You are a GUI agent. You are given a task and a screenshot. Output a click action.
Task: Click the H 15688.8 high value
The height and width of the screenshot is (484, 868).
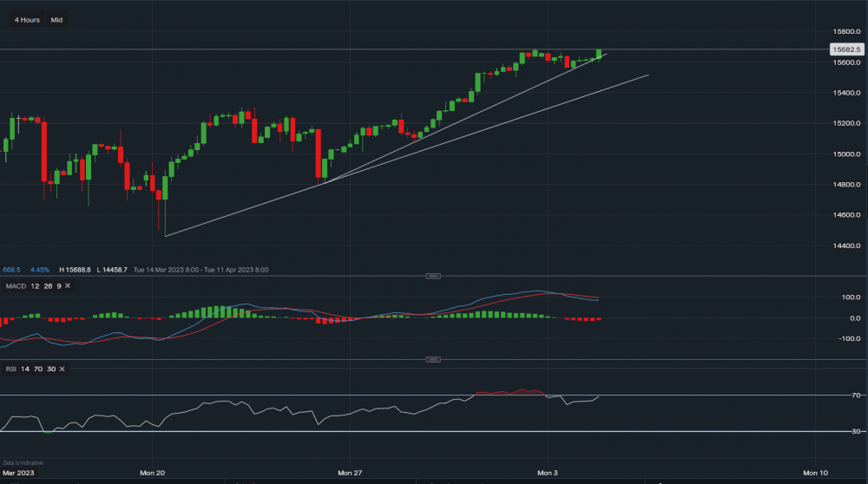(75, 270)
